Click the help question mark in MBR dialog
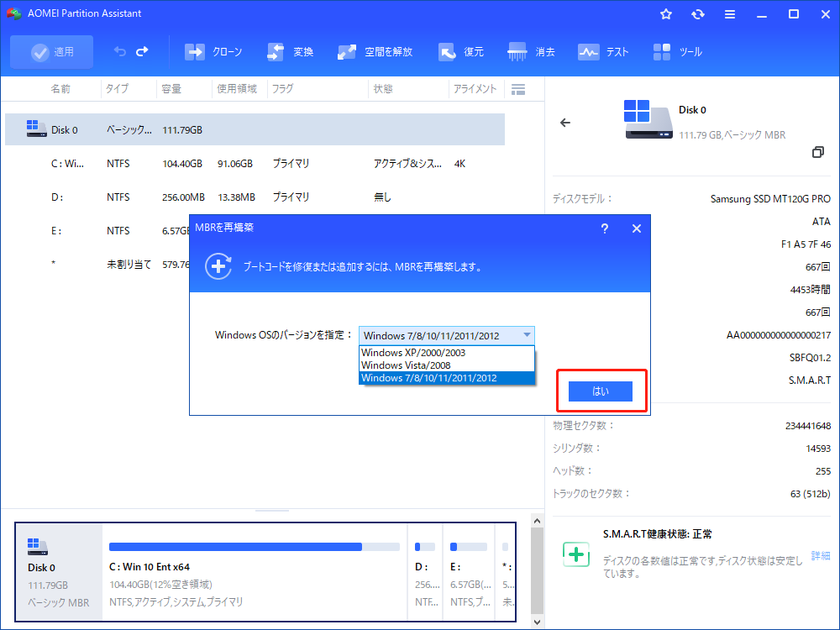 (605, 228)
